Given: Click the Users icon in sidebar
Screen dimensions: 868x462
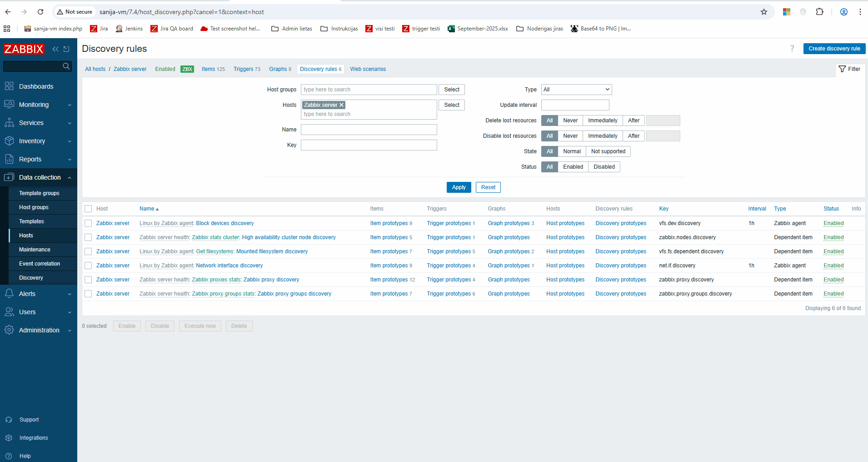Looking at the screenshot, I should 9,311.
